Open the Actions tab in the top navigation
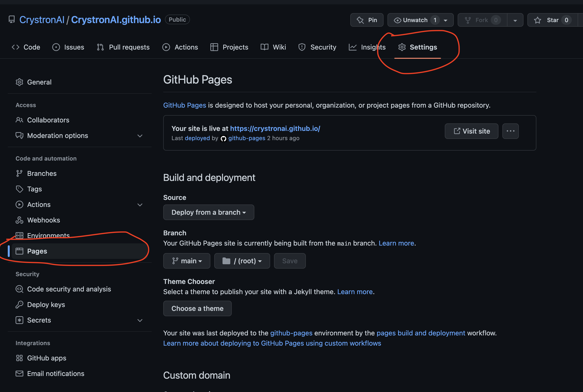This screenshot has height=392, width=583. click(180, 47)
